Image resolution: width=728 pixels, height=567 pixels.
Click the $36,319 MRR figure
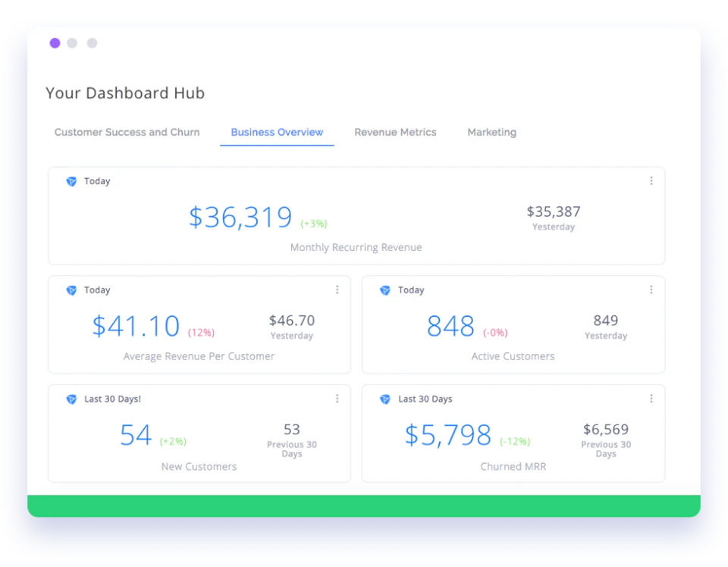[240, 217]
